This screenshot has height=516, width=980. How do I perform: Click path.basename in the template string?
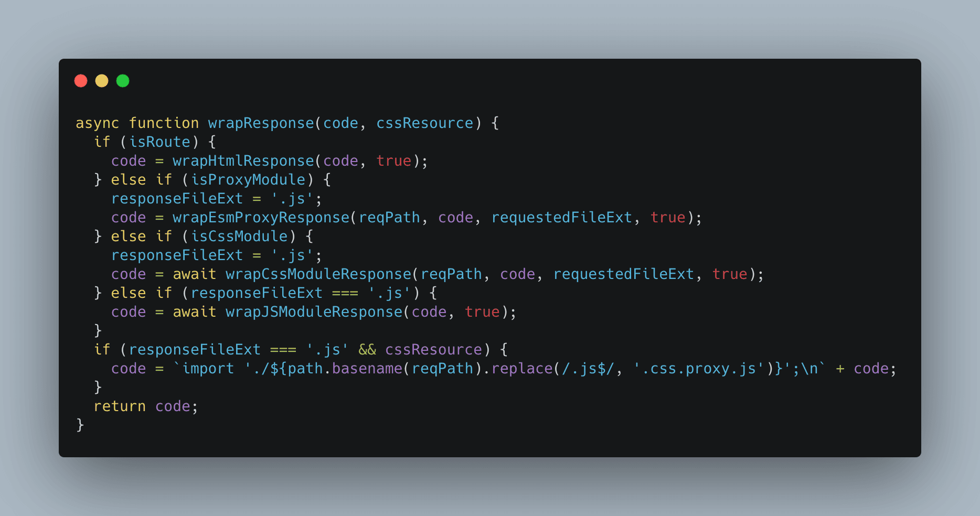[x=345, y=369]
